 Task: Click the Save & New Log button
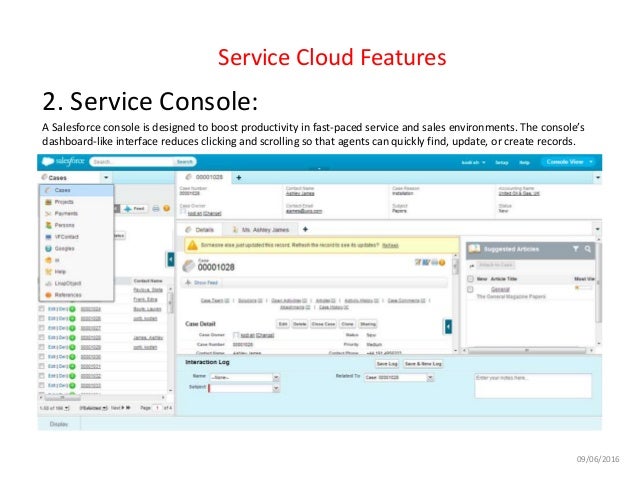pyautogui.click(x=423, y=364)
